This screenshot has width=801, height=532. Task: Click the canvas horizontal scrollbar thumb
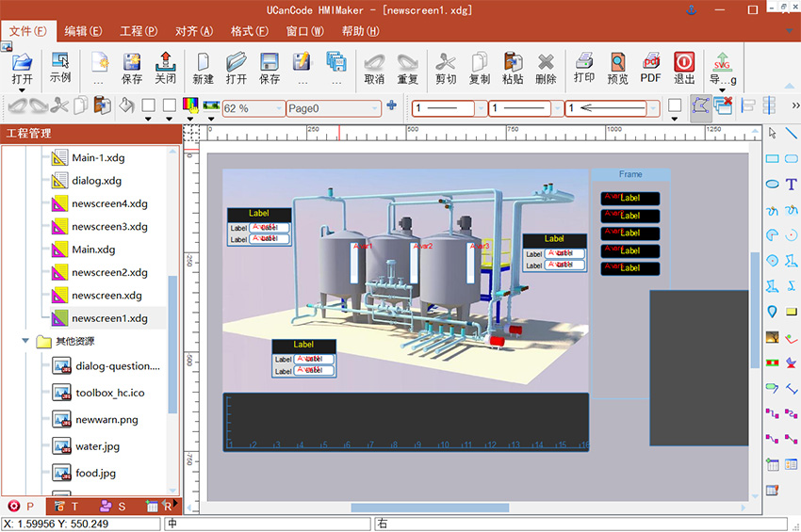click(x=431, y=508)
